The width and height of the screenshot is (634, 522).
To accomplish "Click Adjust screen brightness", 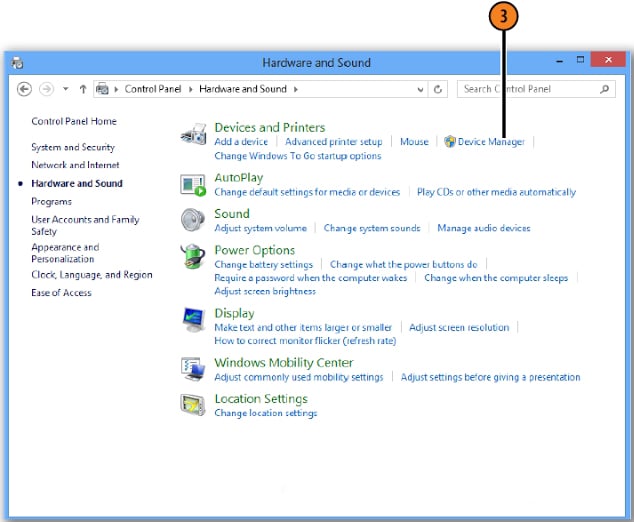I will (265, 291).
